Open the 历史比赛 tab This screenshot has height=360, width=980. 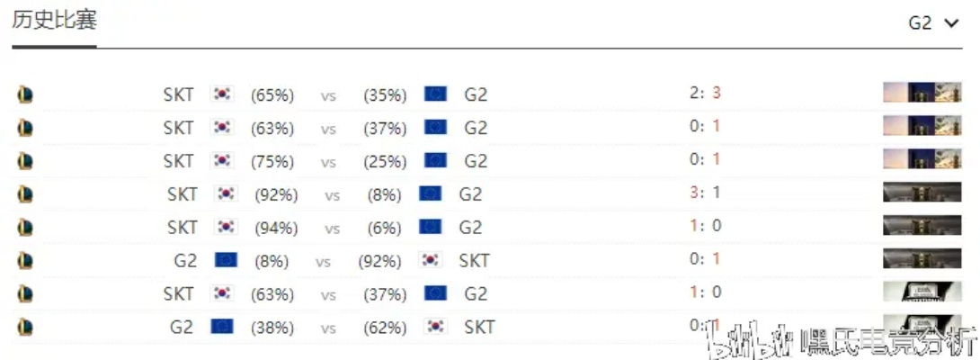pyautogui.click(x=54, y=22)
